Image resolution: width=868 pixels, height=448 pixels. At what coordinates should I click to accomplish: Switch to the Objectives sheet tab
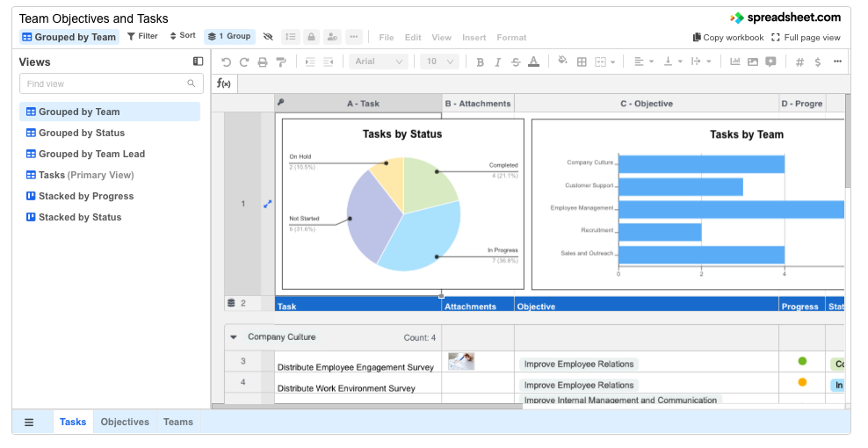pos(125,422)
